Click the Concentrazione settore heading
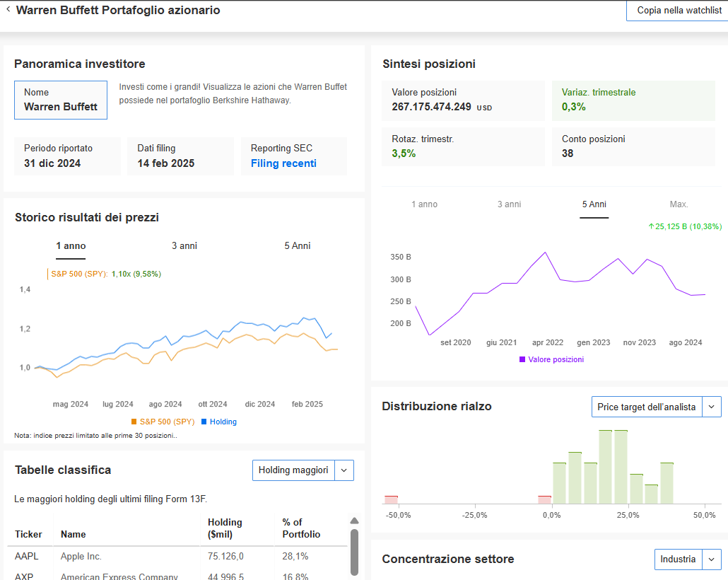This screenshot has width=728, height=580. [x=448, y=559]
